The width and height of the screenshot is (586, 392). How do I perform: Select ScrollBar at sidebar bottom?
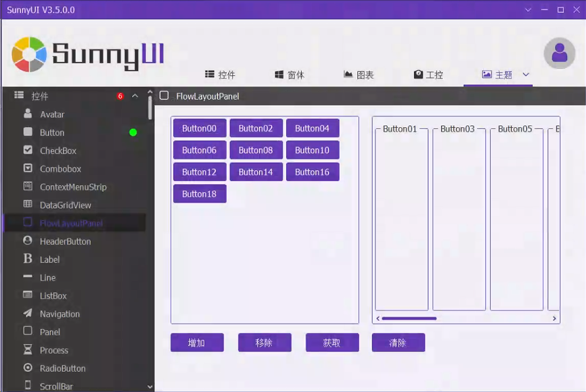tap(74, 386)
